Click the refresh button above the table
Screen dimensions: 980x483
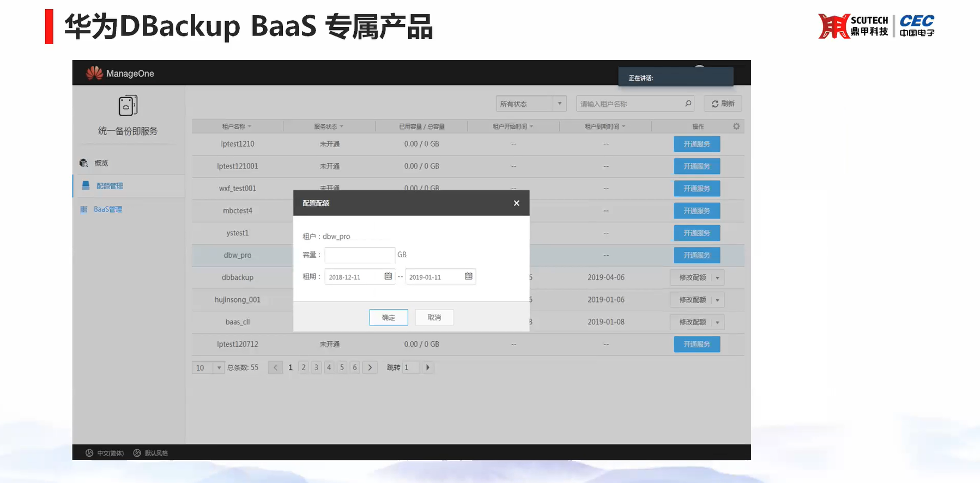[x=723, y=104]
